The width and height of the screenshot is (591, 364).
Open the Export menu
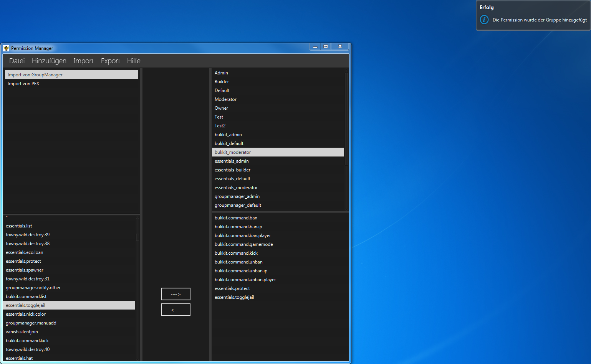111,61
